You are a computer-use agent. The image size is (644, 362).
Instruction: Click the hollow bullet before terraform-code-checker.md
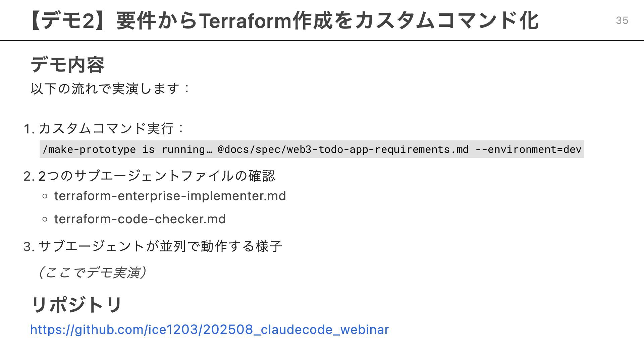(x=45, y=220)
